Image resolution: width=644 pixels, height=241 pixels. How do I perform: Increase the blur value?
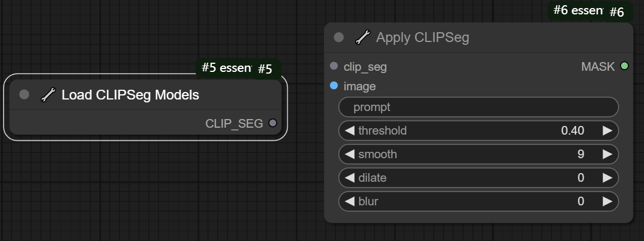[607, 201]
